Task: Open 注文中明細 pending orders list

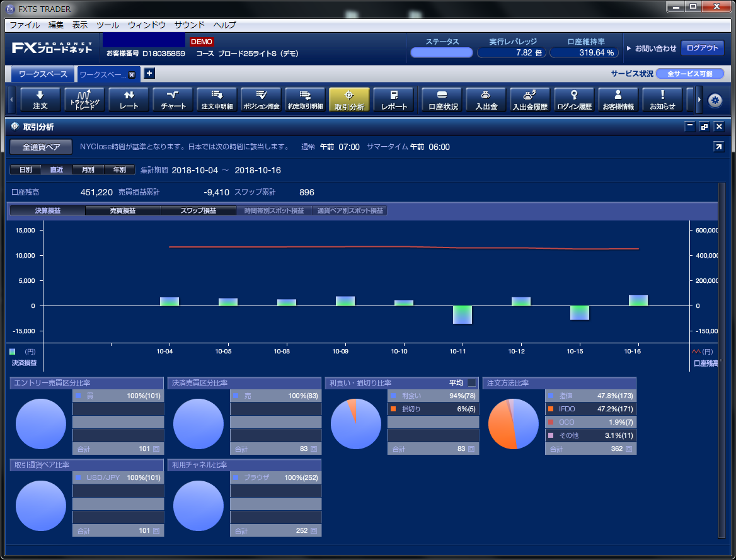Action: pos(217,100)
